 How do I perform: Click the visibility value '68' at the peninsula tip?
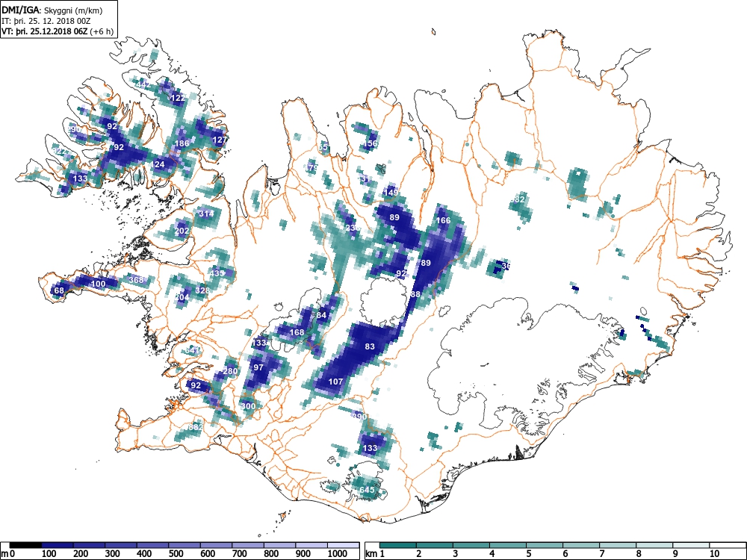pyautogui.click(x=59, y=290)
